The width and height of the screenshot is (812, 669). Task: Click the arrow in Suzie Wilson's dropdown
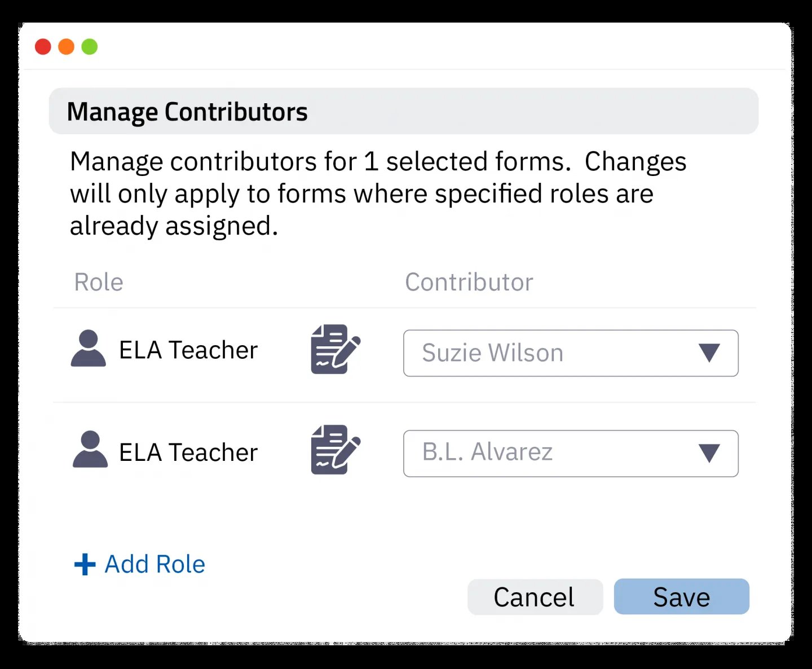[x=709, y=353]
